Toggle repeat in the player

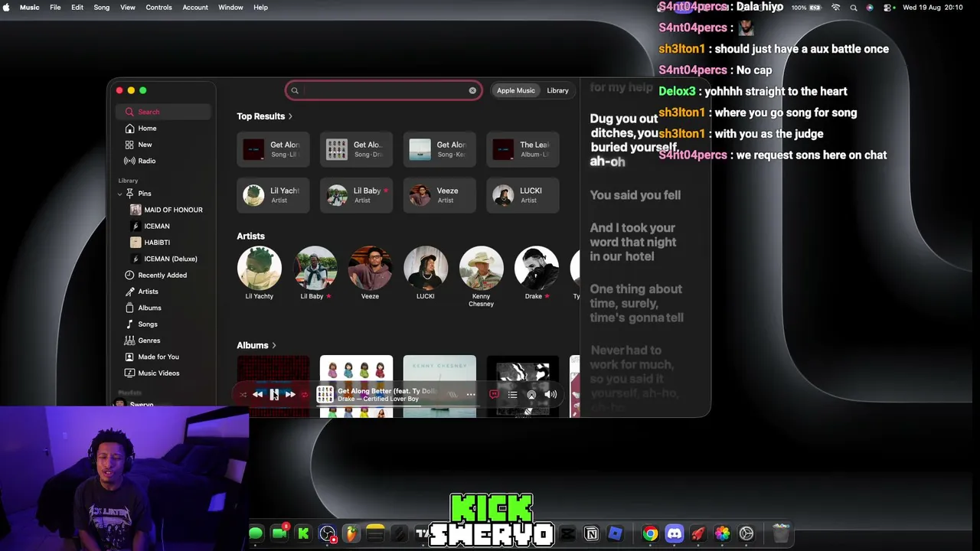(x=304, y=395)
